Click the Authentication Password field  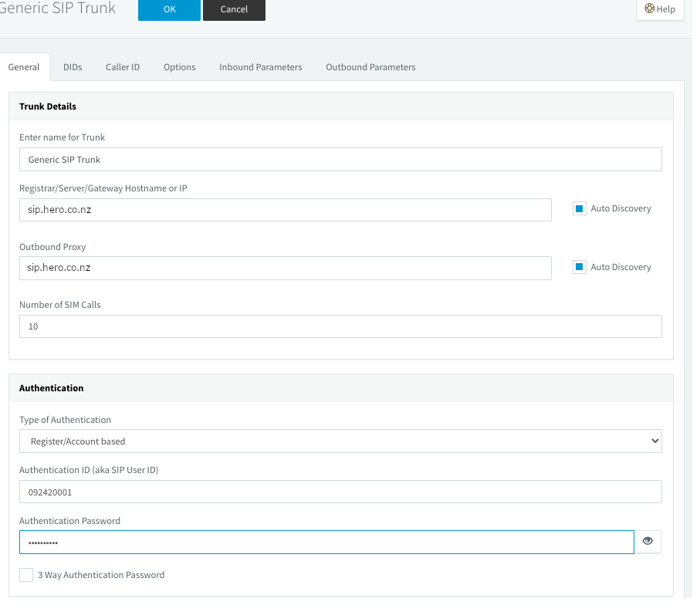pos(326,543)
